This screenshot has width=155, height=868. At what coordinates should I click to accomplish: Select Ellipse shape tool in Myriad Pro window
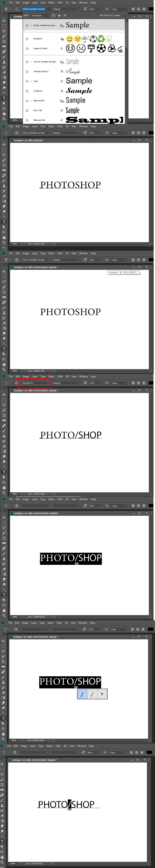coord(4,483)
